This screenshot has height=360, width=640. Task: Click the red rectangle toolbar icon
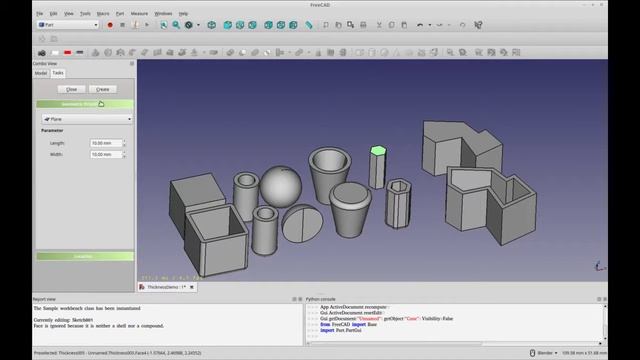(x=67, y=53)
